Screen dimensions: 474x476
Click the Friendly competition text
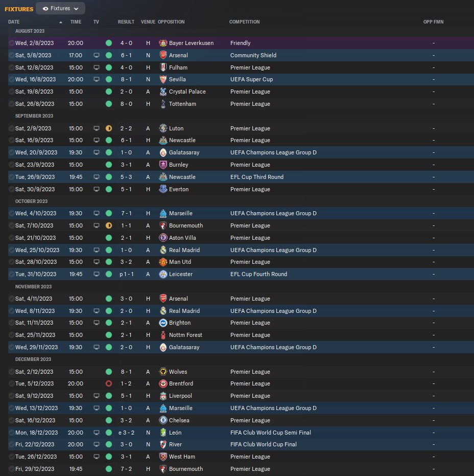241,43
